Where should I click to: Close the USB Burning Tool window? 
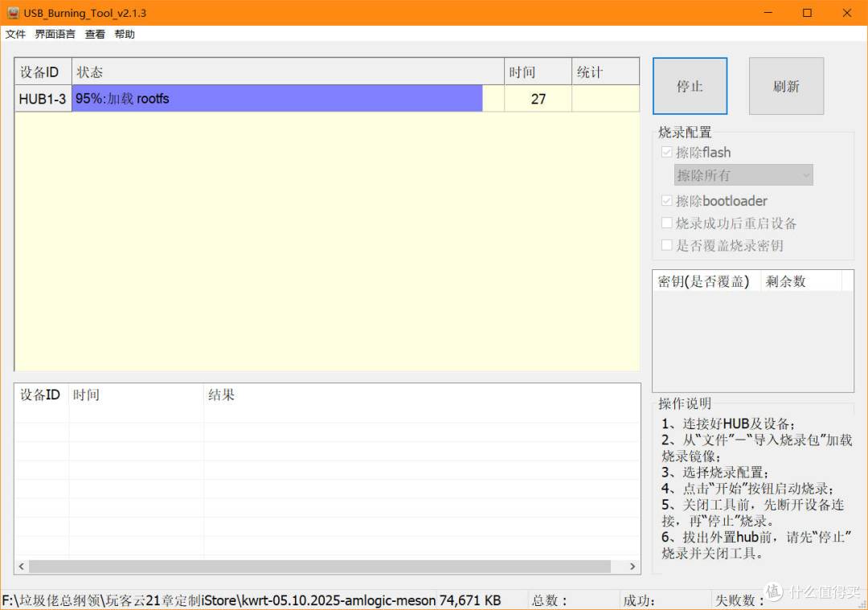(x=847, y=13)
